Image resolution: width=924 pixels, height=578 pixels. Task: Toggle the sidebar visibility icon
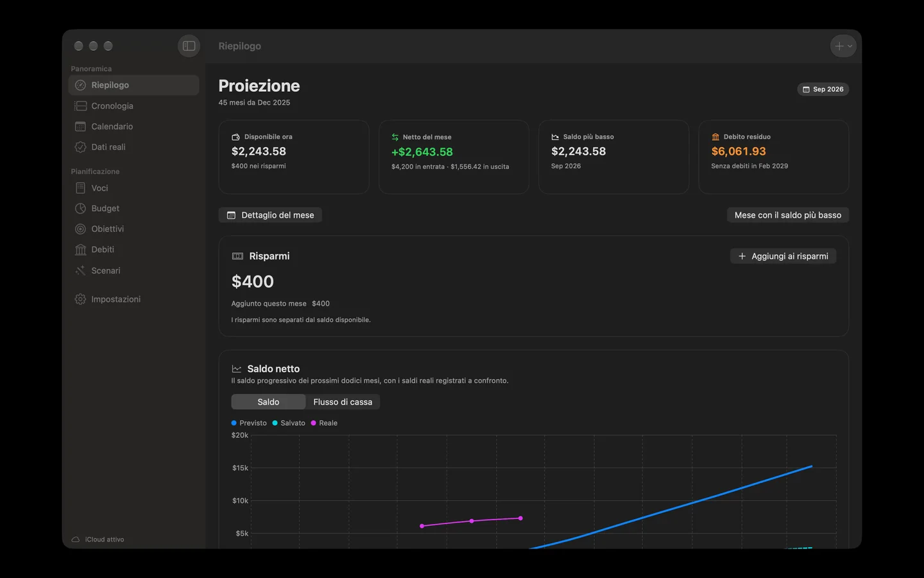(189, 46)
